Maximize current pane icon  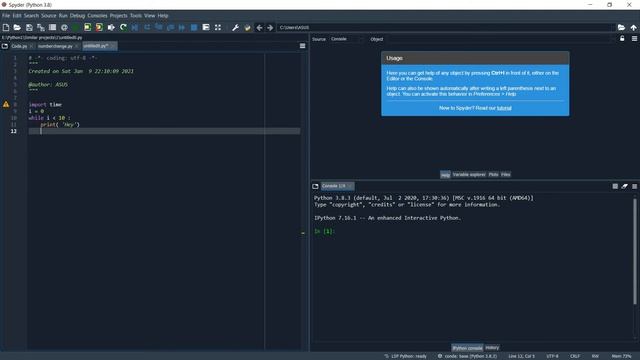(206, 27)
